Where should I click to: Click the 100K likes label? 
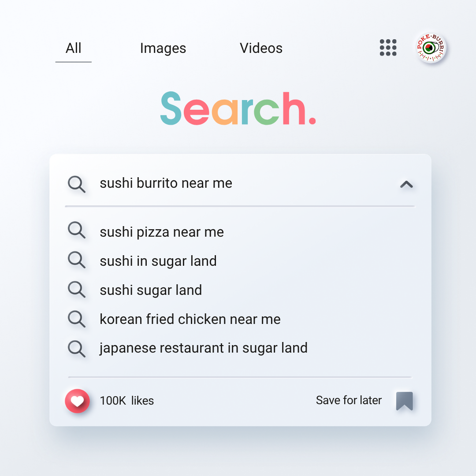pyautogui.click(x=127, y=401)
